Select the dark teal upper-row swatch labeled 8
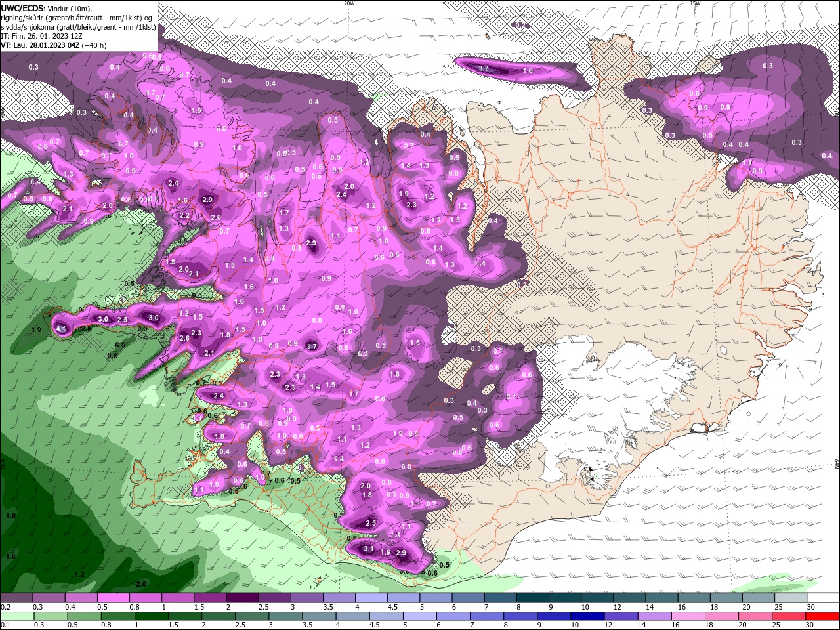Image resolution: width=840 pixels, height=630 pixels. [532, 598]
